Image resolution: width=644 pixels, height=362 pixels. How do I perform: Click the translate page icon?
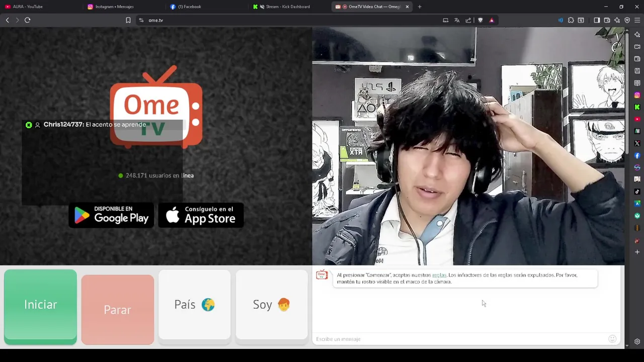(x=457, y=20)
